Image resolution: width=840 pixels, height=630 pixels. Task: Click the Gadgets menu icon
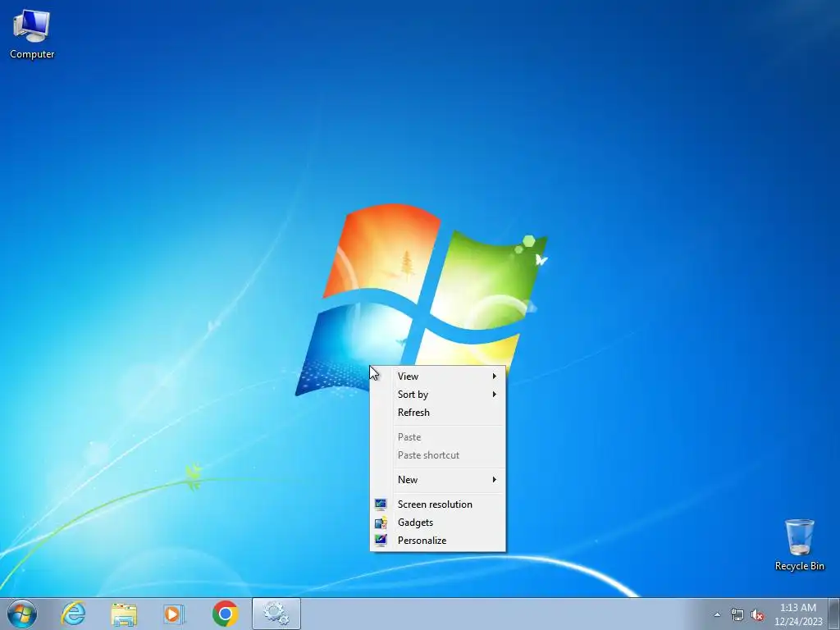click(x=381, y=523)
